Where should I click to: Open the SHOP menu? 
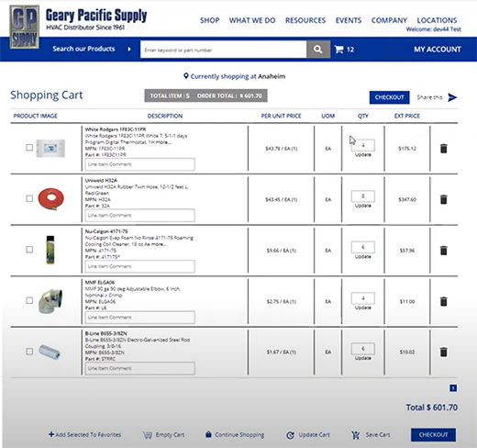tap(210, 20)
